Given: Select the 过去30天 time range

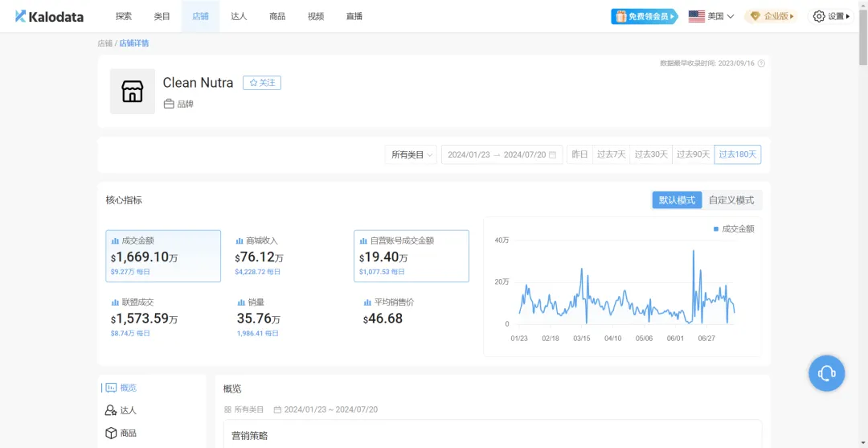Looking at the screenshot, I should pos(650,154).
